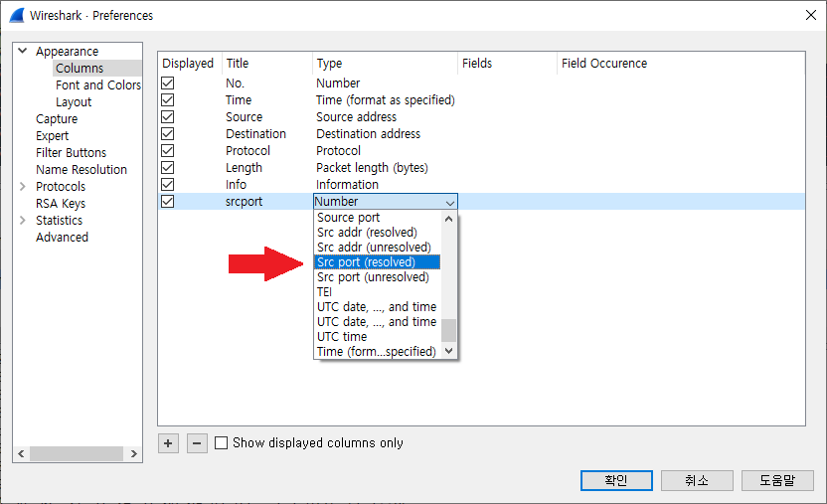Click the plus button to add column
This screenshot has width=827, height=504.
tap(168, 443)
